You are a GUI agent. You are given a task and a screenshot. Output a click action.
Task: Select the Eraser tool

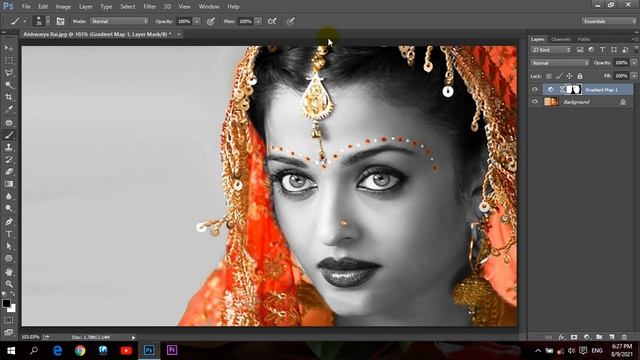coord(9,172)
